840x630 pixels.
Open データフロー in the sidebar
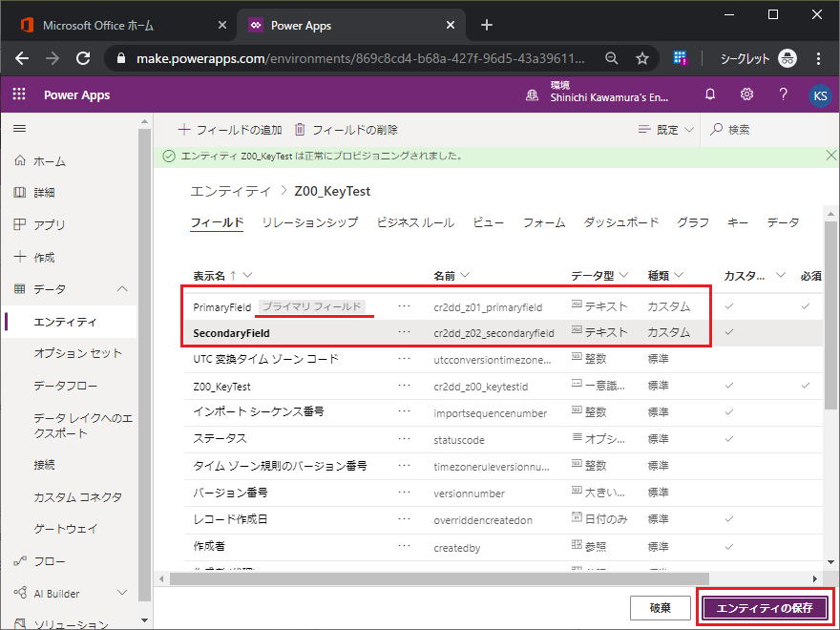tap(65, 386)
